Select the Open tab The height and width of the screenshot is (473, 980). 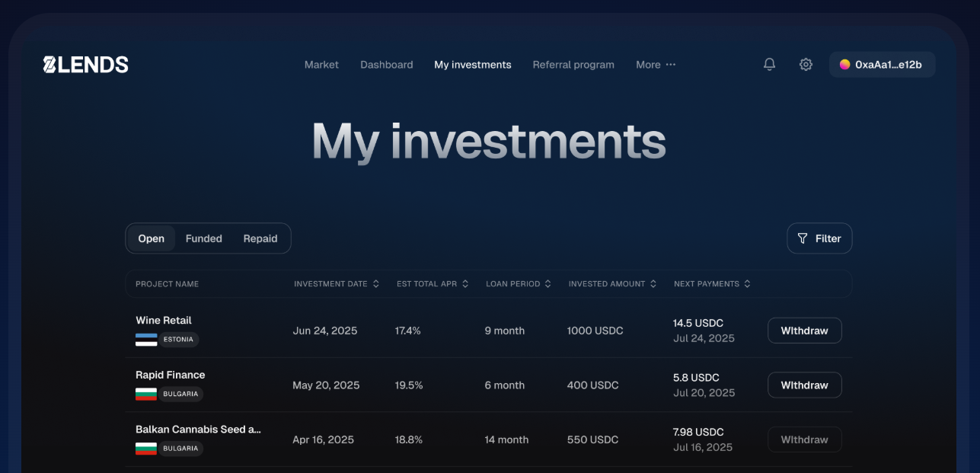coord(151,238)
